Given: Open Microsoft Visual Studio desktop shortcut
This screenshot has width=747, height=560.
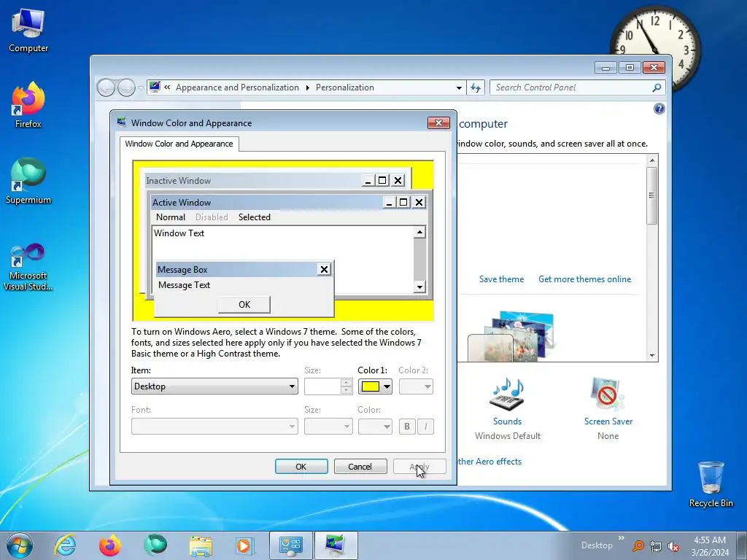Looking at the screenshot, I should pyautogui.click(x=28, y=267).
